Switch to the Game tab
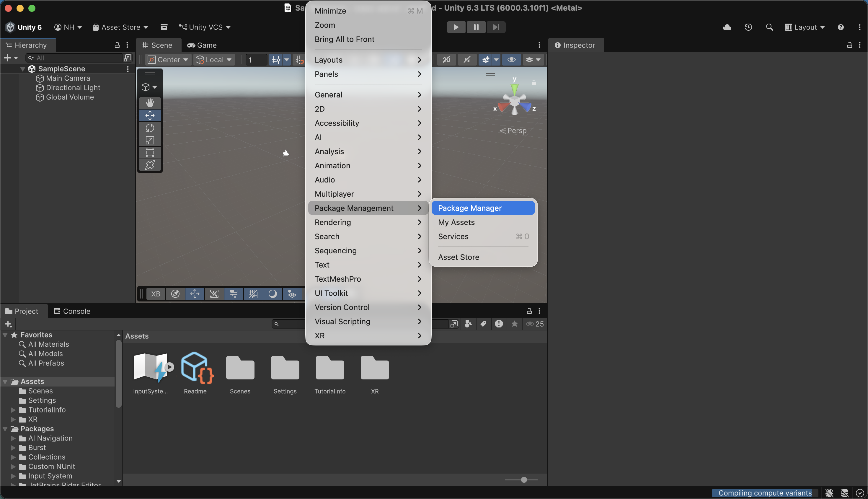This screenshot has height=499, width=868. point(202,45)
